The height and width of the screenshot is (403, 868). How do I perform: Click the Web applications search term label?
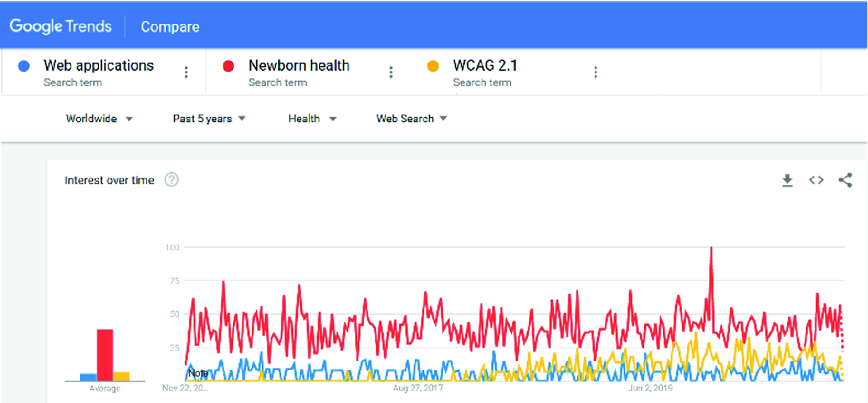98,66
